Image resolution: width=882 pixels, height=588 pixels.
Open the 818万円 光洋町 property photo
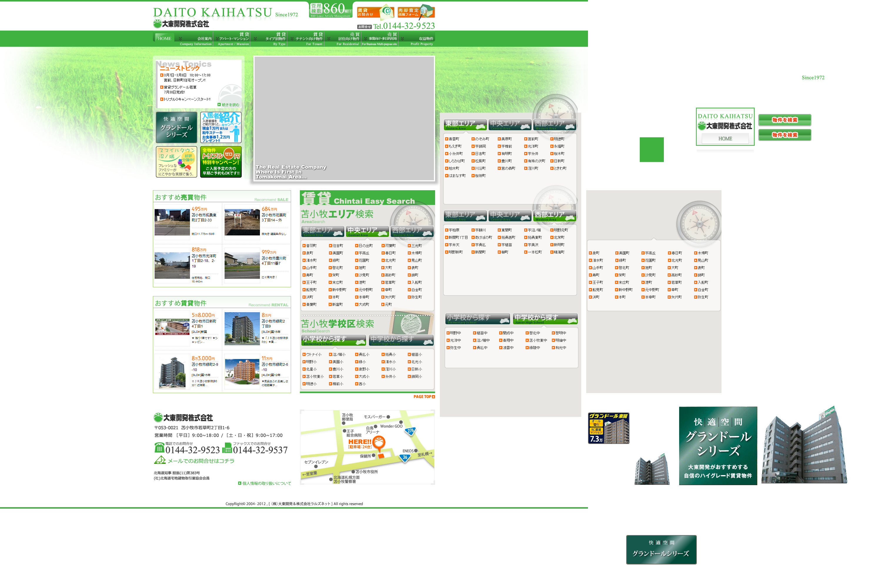click(x=172, y=265)
